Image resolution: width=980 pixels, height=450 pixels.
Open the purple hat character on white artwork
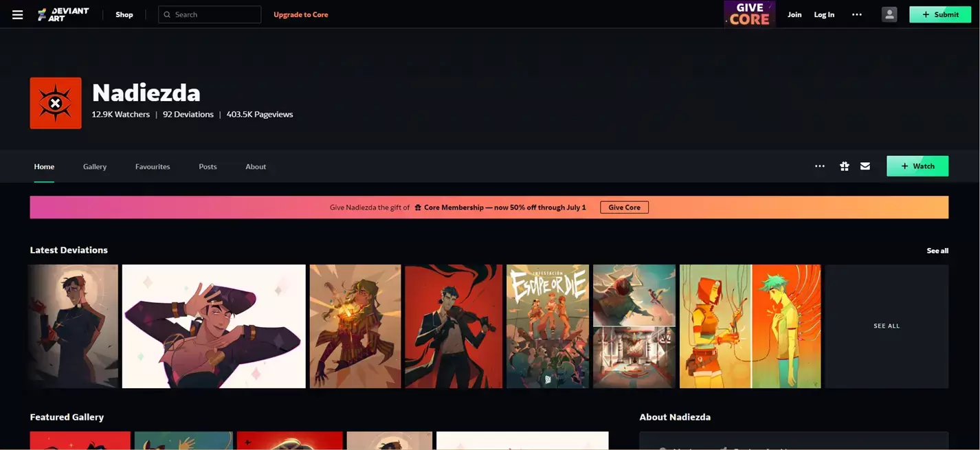(214, 326)
